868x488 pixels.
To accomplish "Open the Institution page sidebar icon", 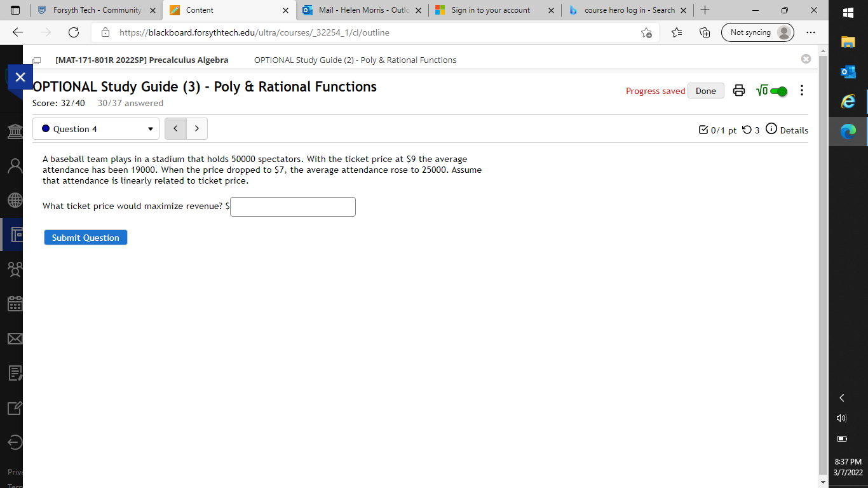I will (x=14, y=132).
